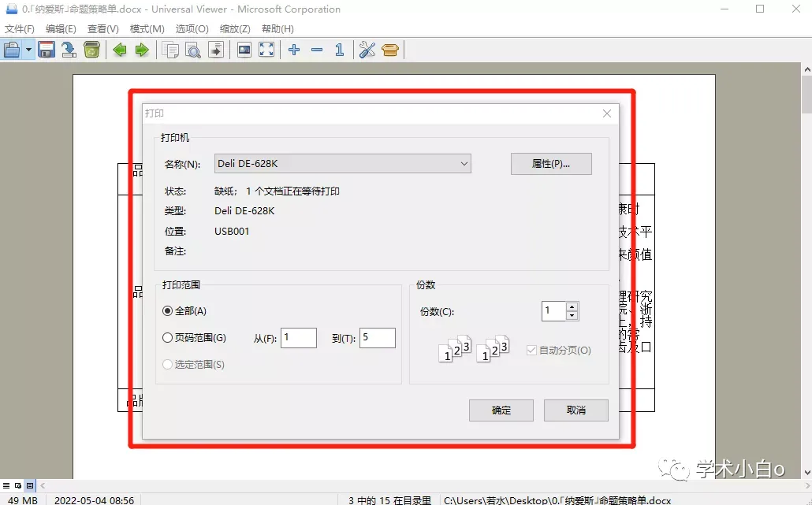Open settings with wrench and screwdriver icon
812x505 pixels.
click(367, 50)
